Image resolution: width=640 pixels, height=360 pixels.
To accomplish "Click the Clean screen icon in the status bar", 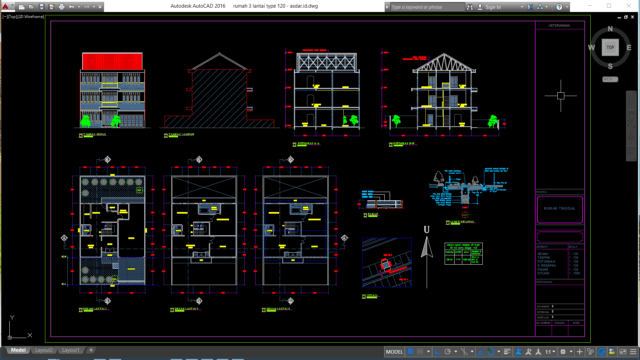I will pos(622,352).
